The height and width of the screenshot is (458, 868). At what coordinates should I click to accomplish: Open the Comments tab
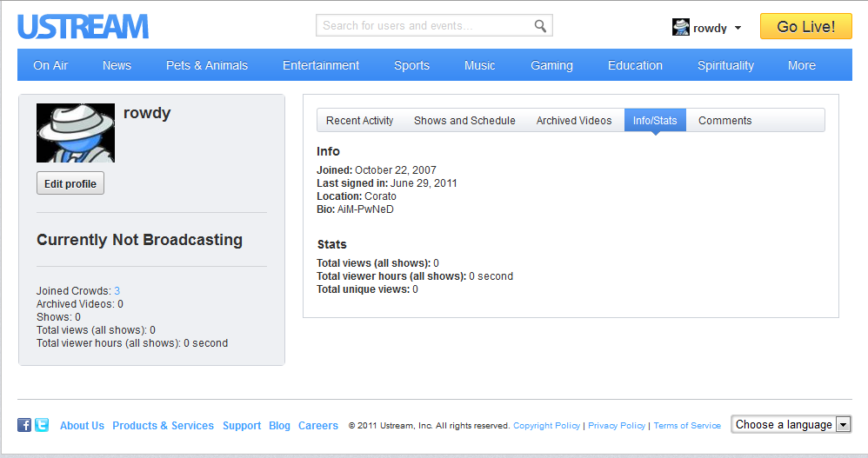724,121
